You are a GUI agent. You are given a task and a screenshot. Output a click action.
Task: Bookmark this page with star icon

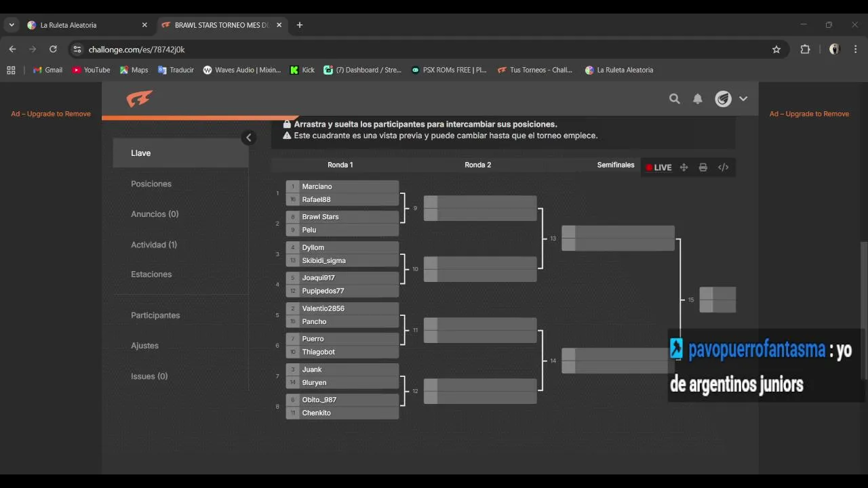(x=776, y=49)
